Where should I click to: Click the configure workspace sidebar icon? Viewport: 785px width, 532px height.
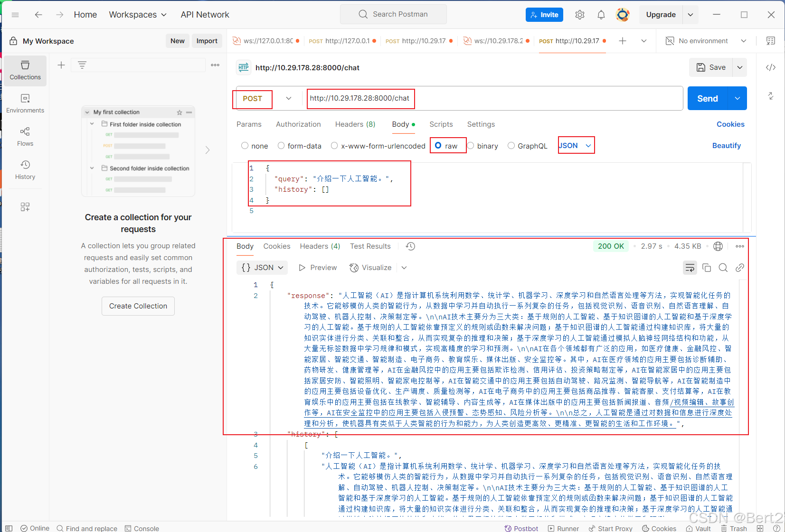click(x=25, y=207)
